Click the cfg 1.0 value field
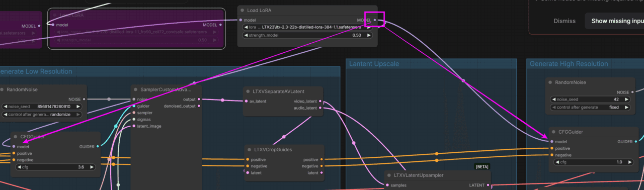This screenshot has width=644, height=190. 594,162
